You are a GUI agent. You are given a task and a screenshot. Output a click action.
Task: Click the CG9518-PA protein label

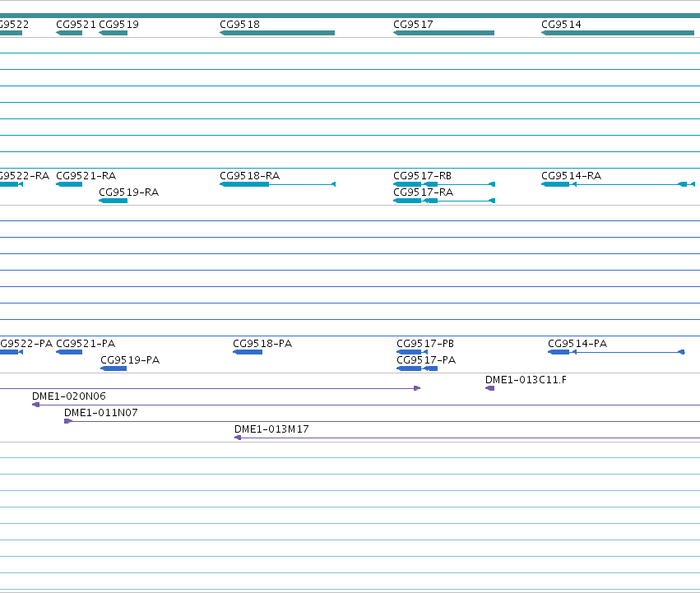click(262, 344)
